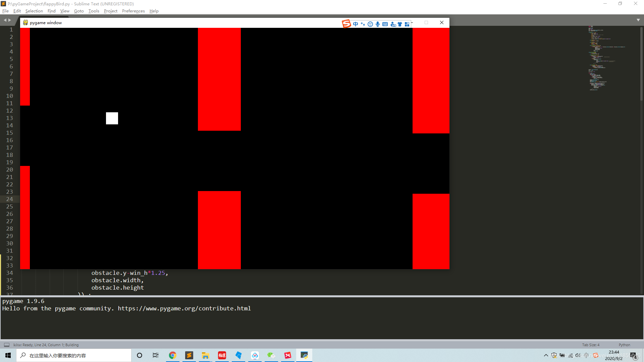Screen dimensions: 644x362
Task: Click Sogou voice input microphone
Action: 378,24
